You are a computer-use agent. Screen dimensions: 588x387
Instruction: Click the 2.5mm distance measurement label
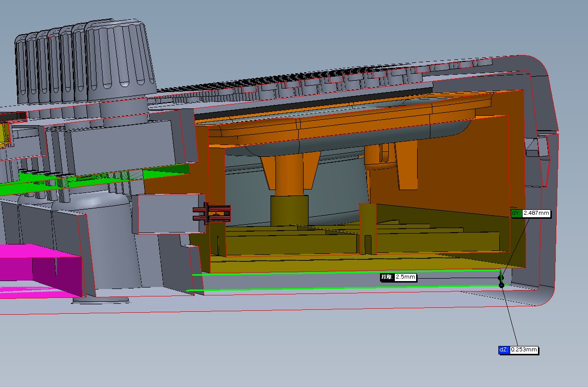398,277
